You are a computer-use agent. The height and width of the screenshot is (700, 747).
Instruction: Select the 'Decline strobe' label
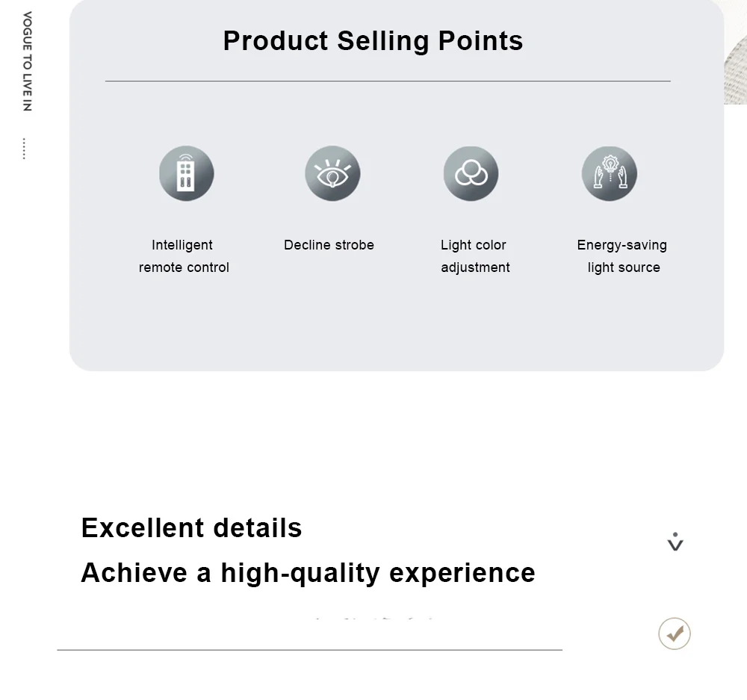coord(329,245)
